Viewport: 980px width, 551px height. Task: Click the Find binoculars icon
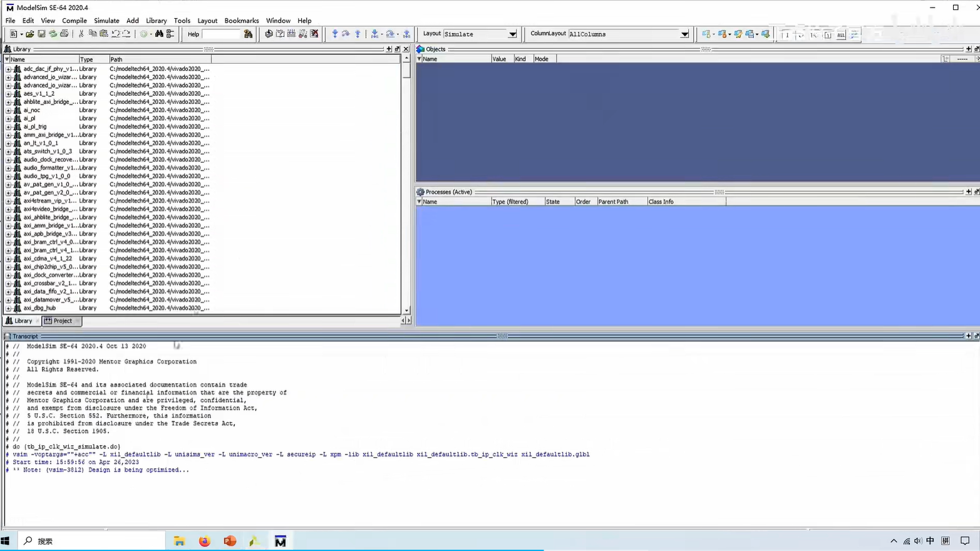point(159,34)
